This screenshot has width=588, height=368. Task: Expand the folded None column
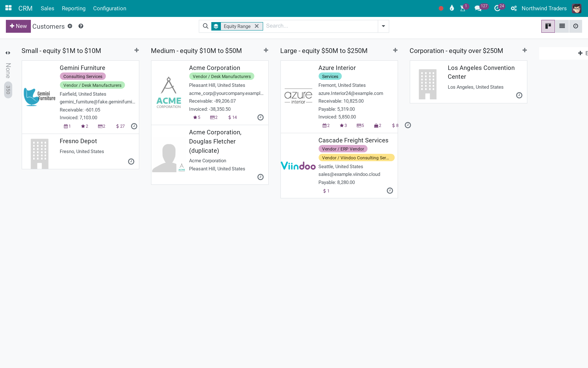[x=8, y=53]
